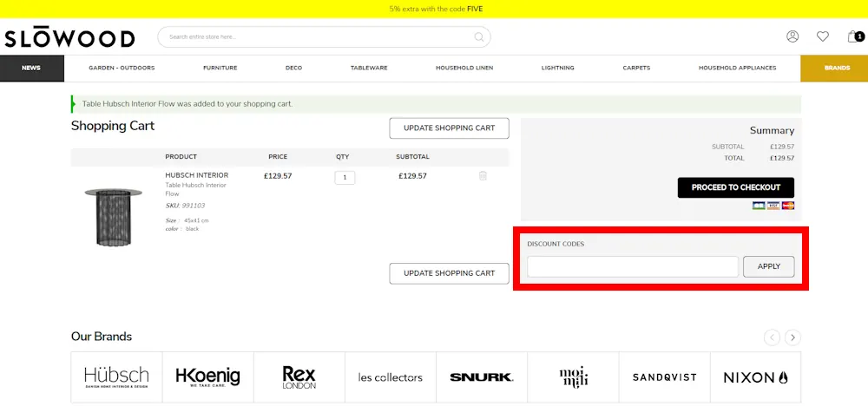Open the user account icon

pos(792,36)
